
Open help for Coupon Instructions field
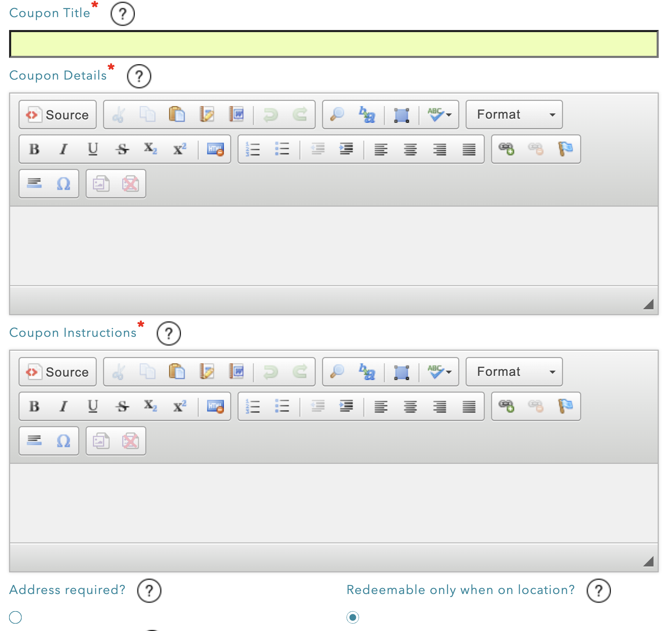pos(169,333)
